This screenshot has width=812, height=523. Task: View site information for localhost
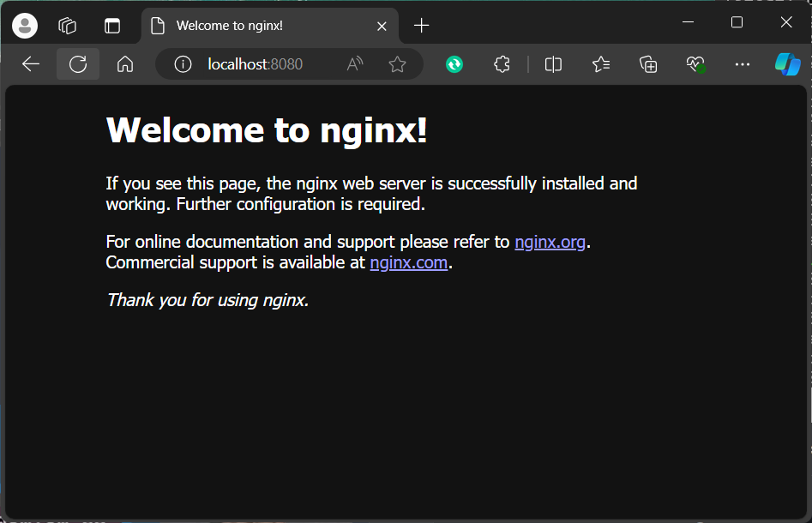point(183,64)
